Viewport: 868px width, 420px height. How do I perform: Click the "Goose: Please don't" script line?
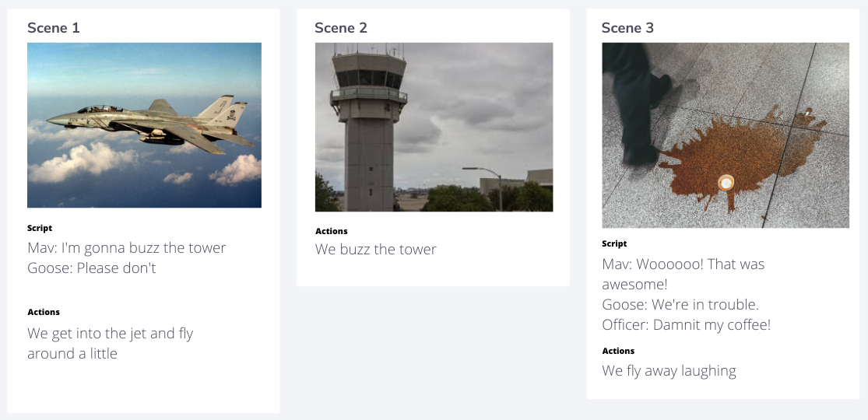92,268
